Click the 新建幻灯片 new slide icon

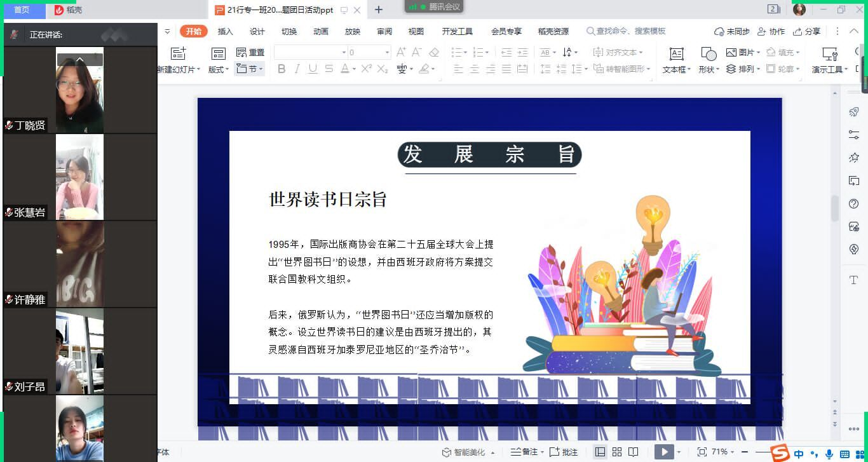179,53
